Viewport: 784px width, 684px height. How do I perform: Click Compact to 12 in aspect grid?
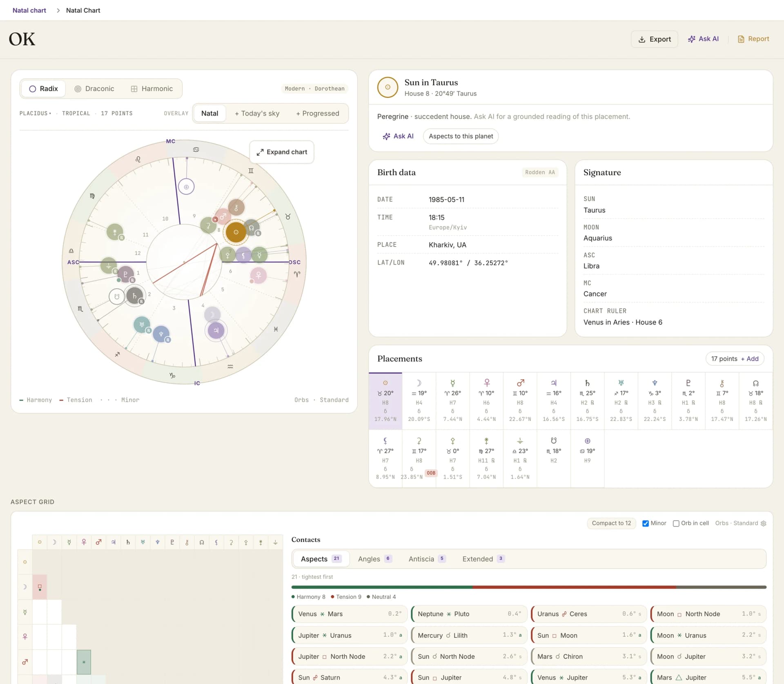(x=611, y=523)
